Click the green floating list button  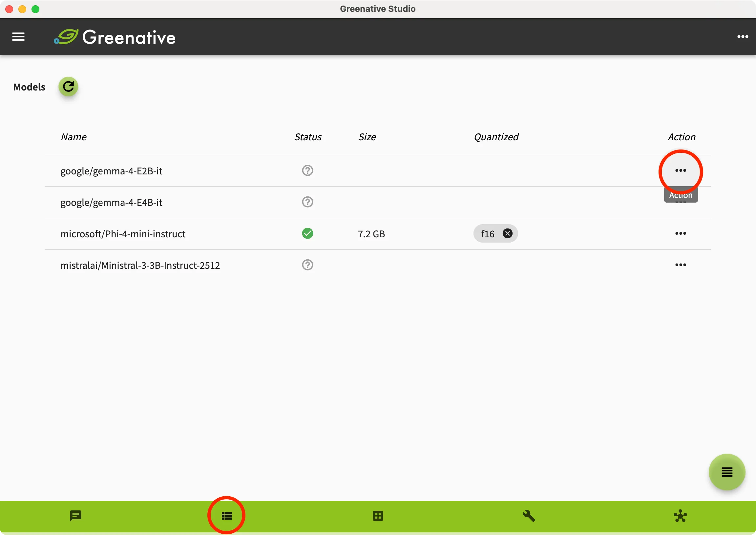[727, 472]
